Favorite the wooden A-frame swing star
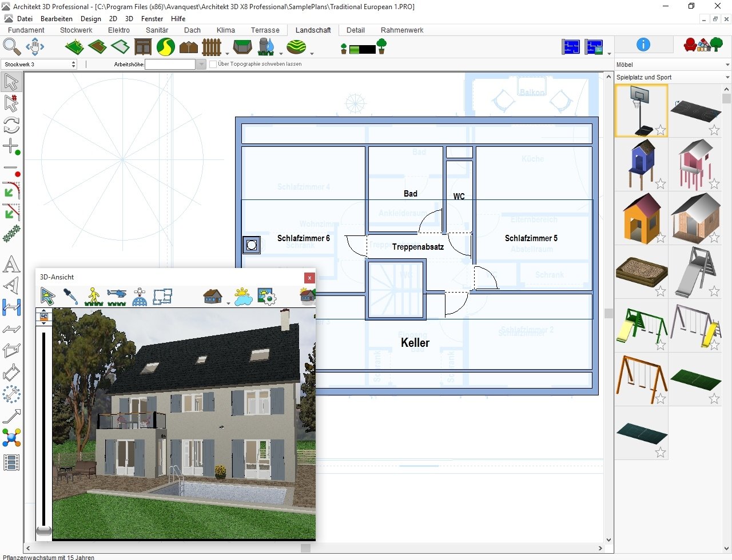732x560 pixels. (x=661, y=399)
